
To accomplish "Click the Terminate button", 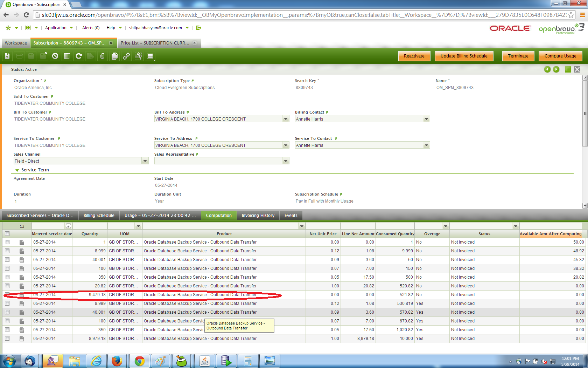I will click(x=518, y=56).
